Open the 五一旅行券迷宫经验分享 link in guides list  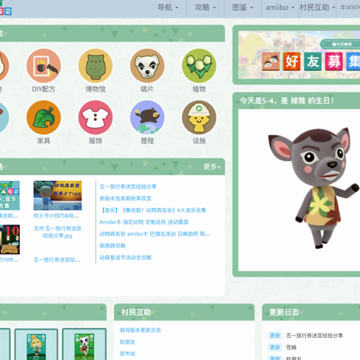click(128, 187)
